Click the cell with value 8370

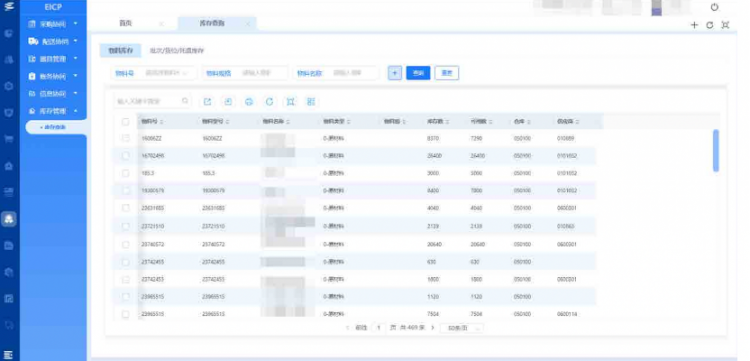[x=432, y=138]
